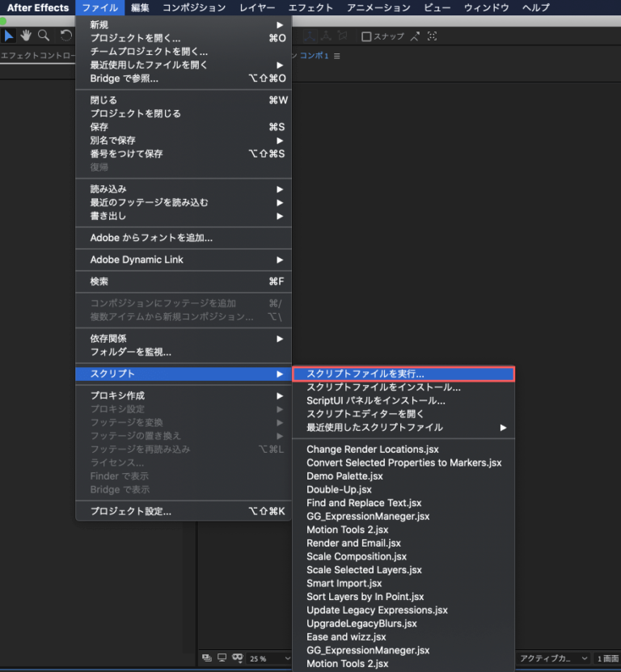Choose 保存 in the File menu
Viewport: 621px width, 672px height.
(184, 127)
